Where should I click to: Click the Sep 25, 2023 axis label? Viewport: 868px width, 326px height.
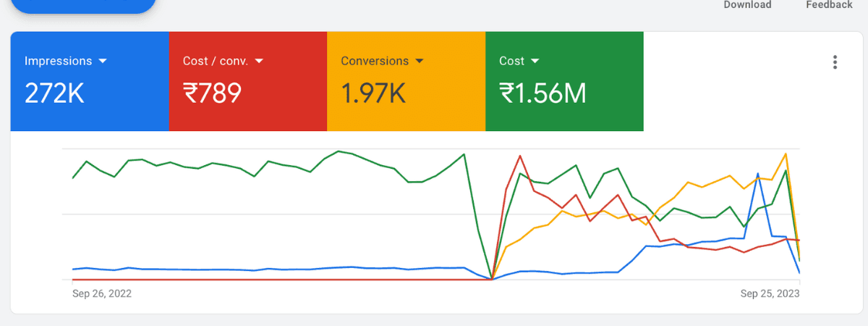tap(770, 294)
